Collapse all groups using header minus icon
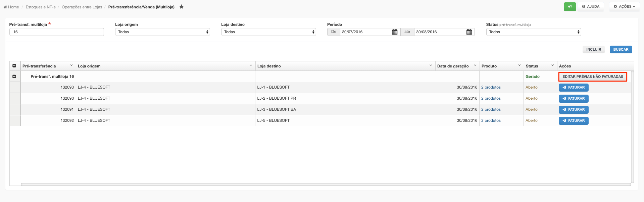 click(x=14, y=66)
